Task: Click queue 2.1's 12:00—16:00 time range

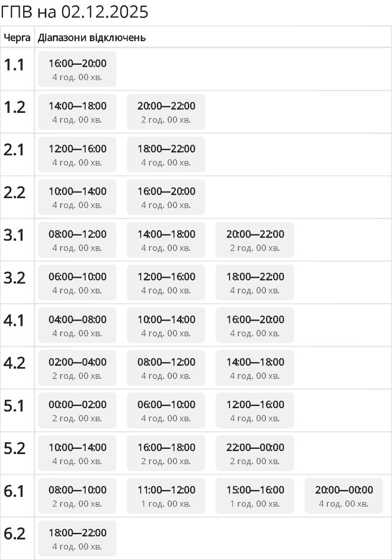Action: [x=77, y=154]
